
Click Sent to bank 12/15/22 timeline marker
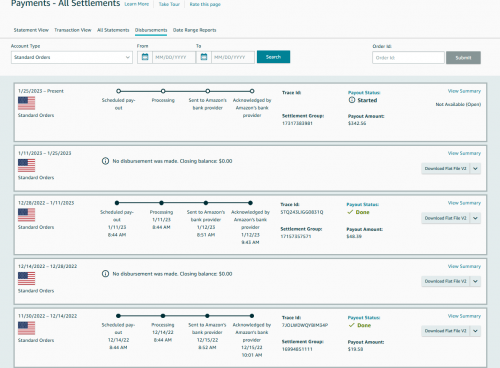(207, 316)
